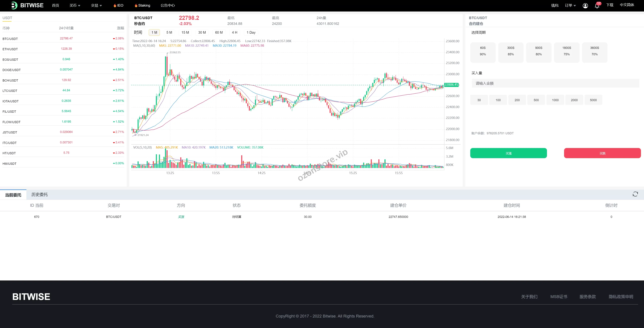
Task: Click the IEO flame menu item
Action: coord(119,5)
